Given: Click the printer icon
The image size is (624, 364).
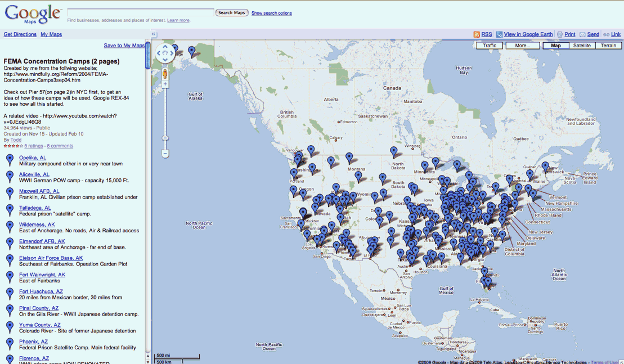Looking at the screenshot, I should click(x=560, y=35).
